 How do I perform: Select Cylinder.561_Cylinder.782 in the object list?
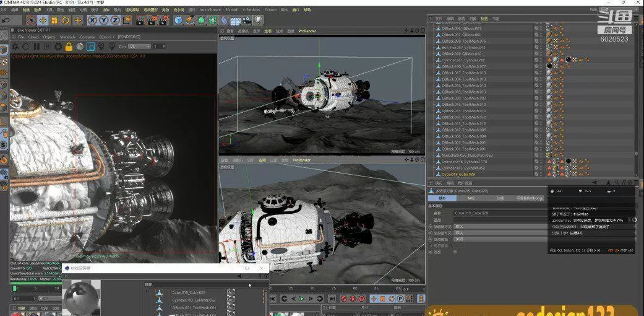tap(463, 60)
